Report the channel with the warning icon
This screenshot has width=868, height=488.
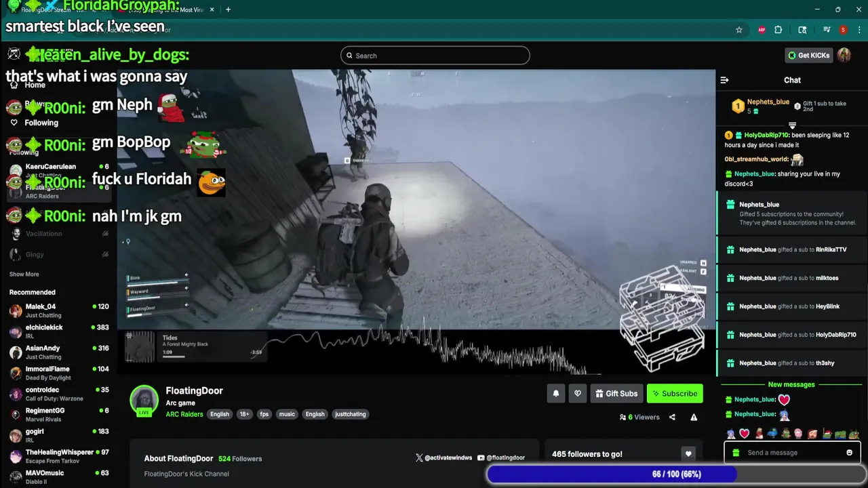[694, 418]
